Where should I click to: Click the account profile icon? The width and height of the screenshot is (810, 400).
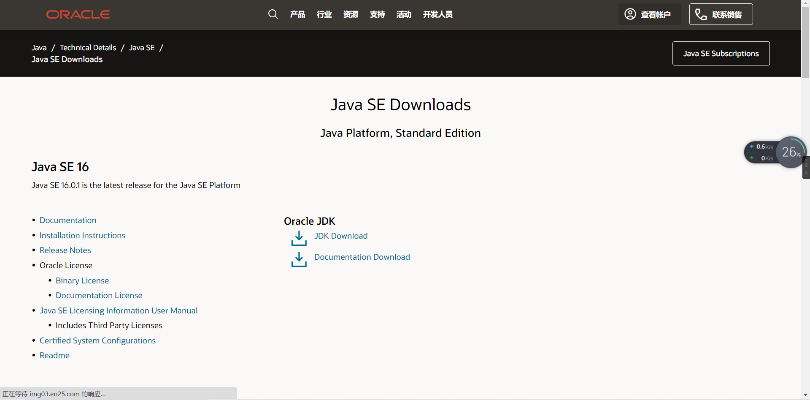(630, 14)
